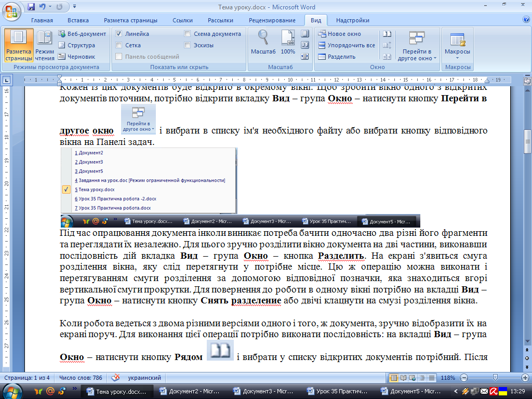Click Разделить window button
532x399 pixels.
337,57
